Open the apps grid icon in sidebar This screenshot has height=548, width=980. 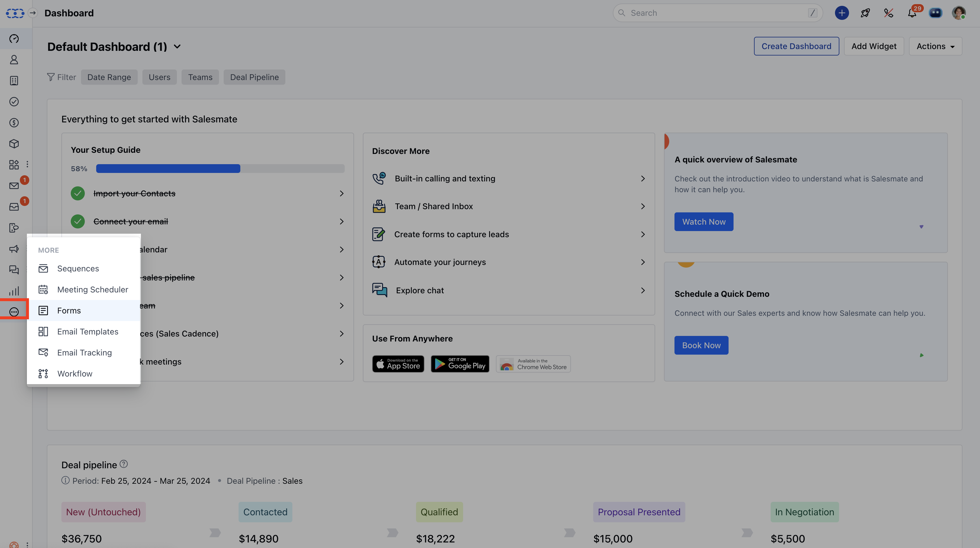(14, 164)
